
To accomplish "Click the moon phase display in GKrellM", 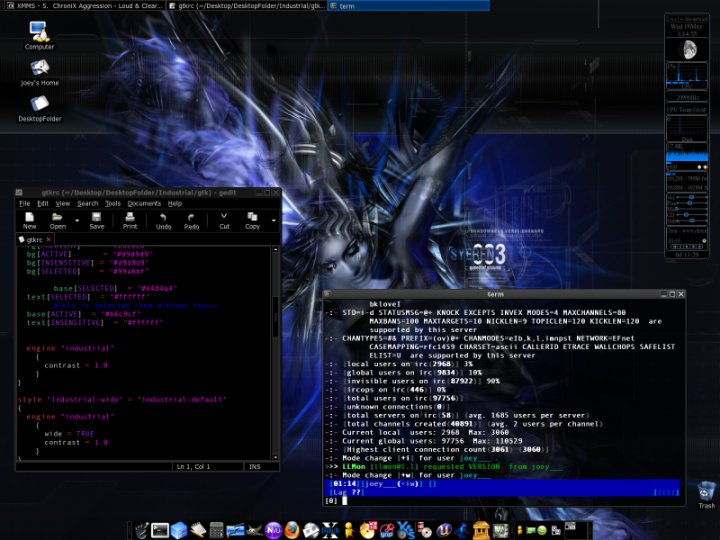I will (687, 50).
